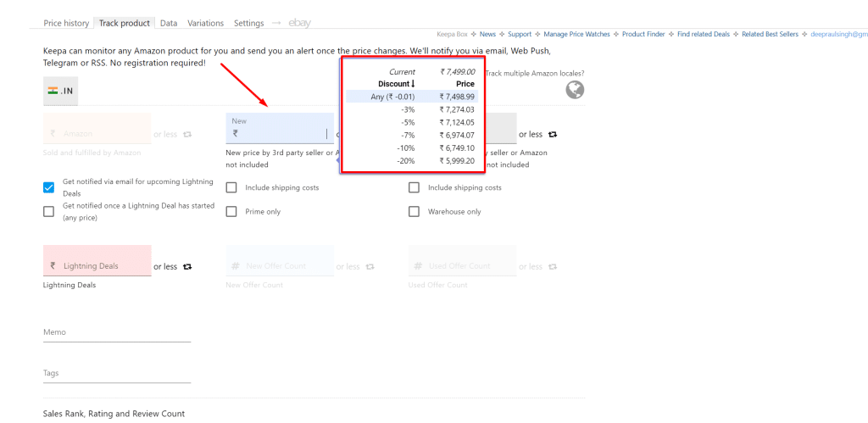The width and height of the screenshot is (868, 423).
Task: Toggle the comparison icon next to Lightning Deals
Action: (x=187, y=266)
